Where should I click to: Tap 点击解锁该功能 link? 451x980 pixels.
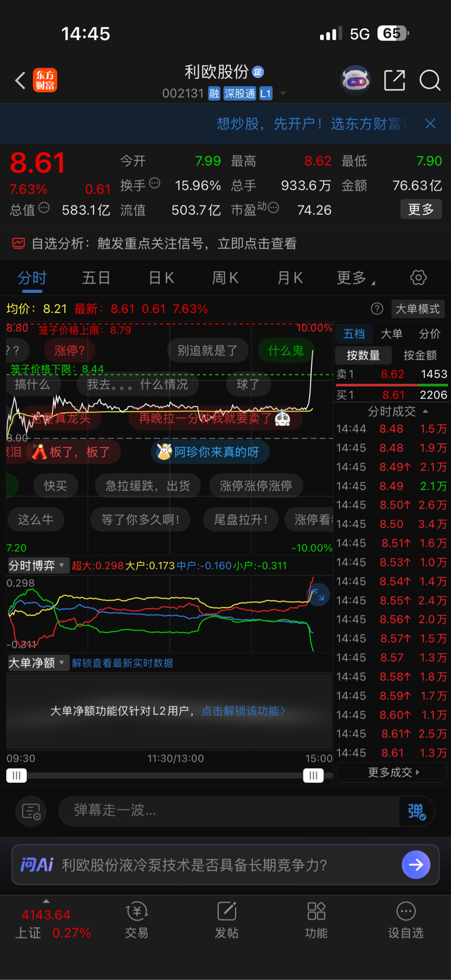click(x=243, y=710)
